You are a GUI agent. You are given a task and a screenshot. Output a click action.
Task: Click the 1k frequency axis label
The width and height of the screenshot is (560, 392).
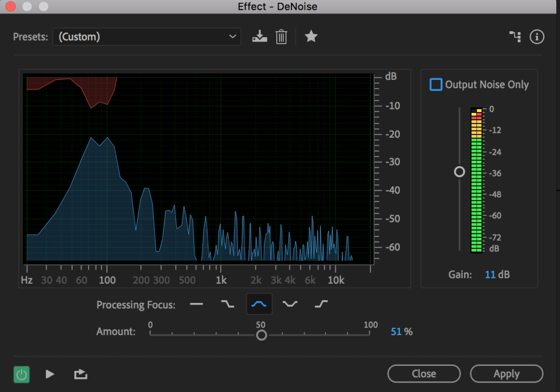pos(221,280)
